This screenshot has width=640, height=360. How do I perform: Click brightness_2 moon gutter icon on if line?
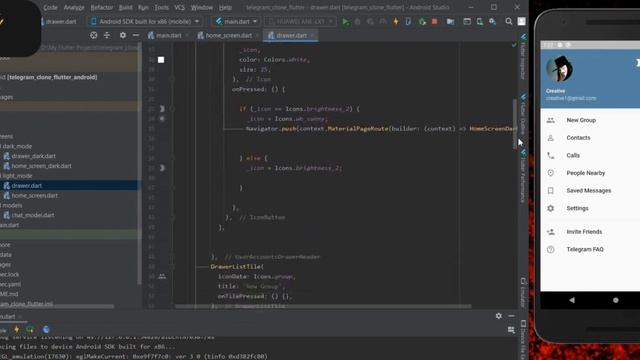click(162, 109)
